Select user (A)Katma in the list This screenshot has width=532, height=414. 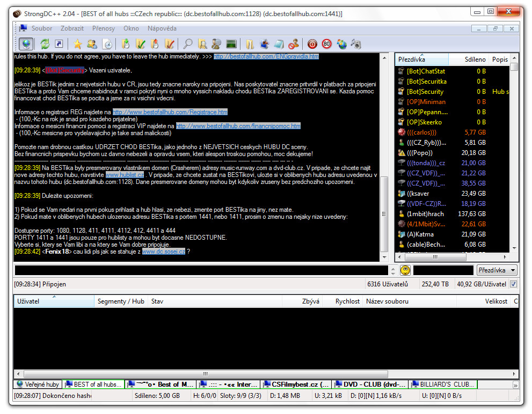click(453, 234)
